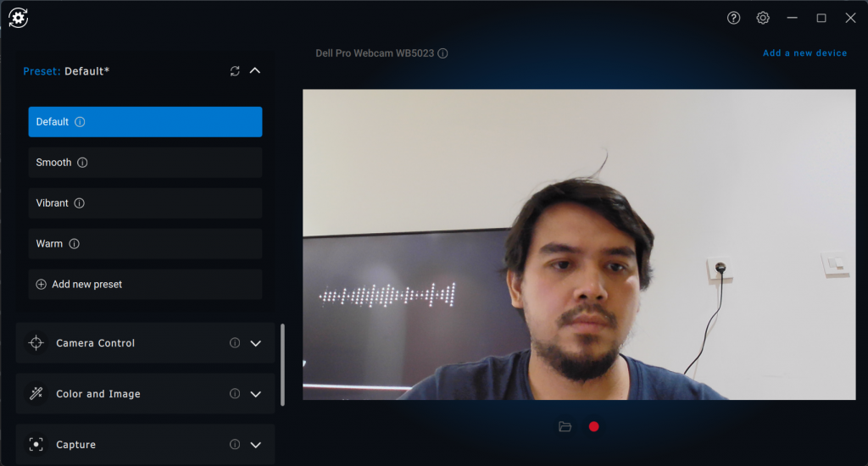Click the webcam preview image
868x466 pixels.
click(579, 245)
